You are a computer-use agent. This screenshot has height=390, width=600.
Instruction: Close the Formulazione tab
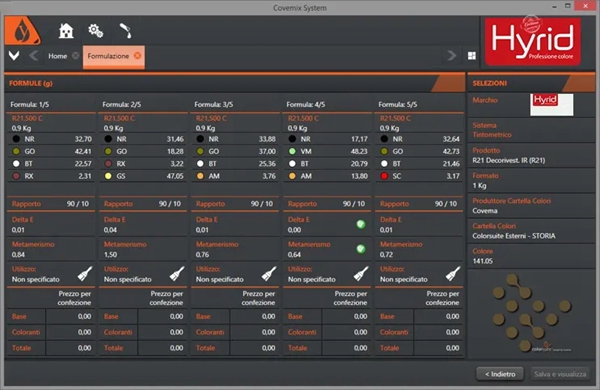(x=137, y=56)
